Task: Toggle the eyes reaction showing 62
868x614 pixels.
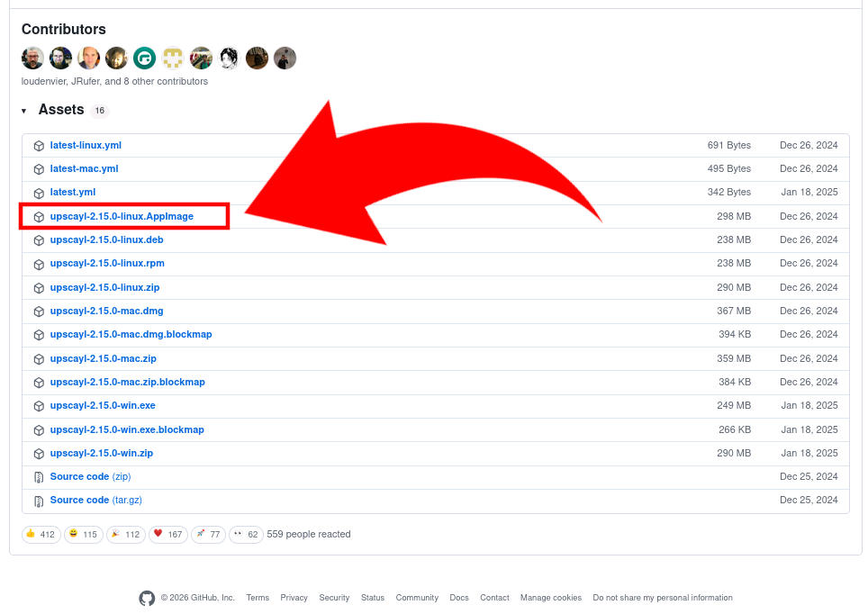Action: (246, 534)
